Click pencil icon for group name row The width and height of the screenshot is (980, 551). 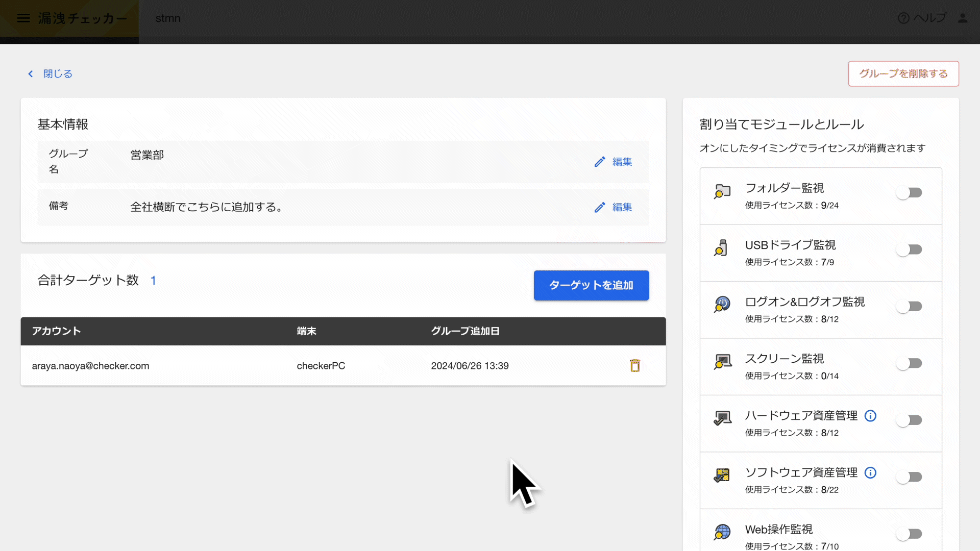tap(600, 162)
